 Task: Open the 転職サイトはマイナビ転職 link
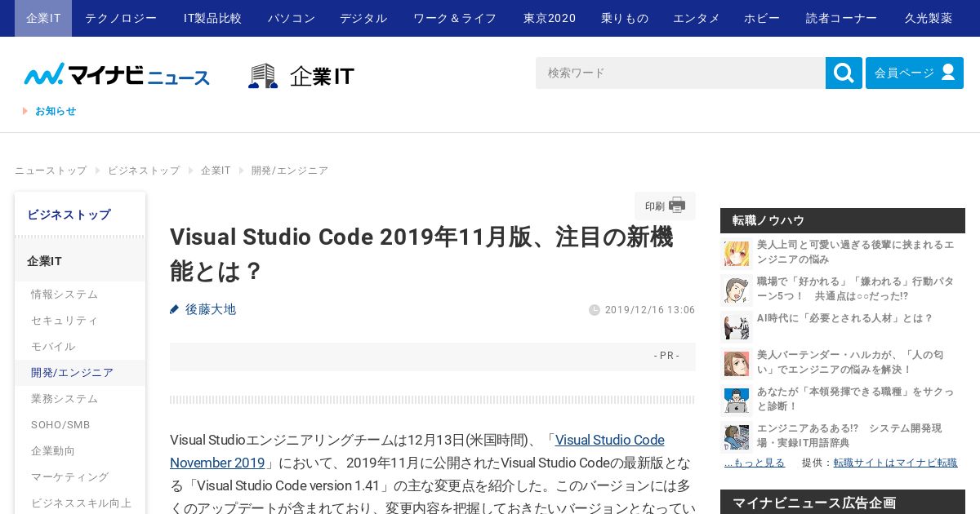pyautogui.click(x=895, y=463)
